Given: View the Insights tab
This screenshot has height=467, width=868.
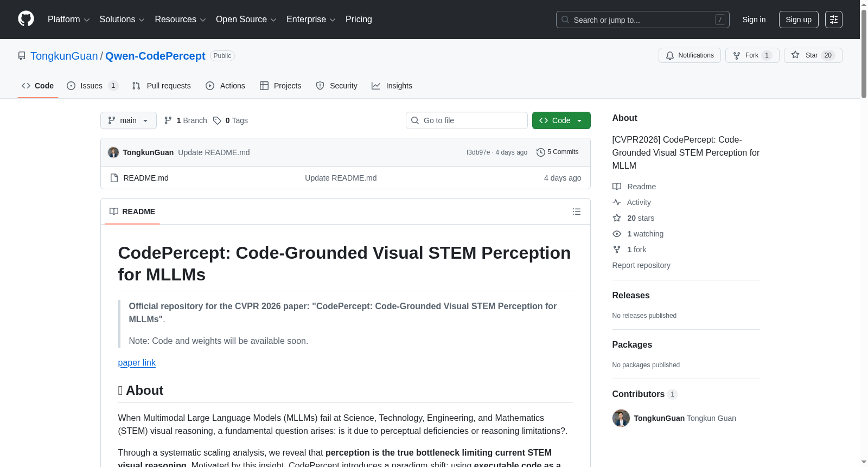Looking at the screenshot, I should tap(392, 86).
